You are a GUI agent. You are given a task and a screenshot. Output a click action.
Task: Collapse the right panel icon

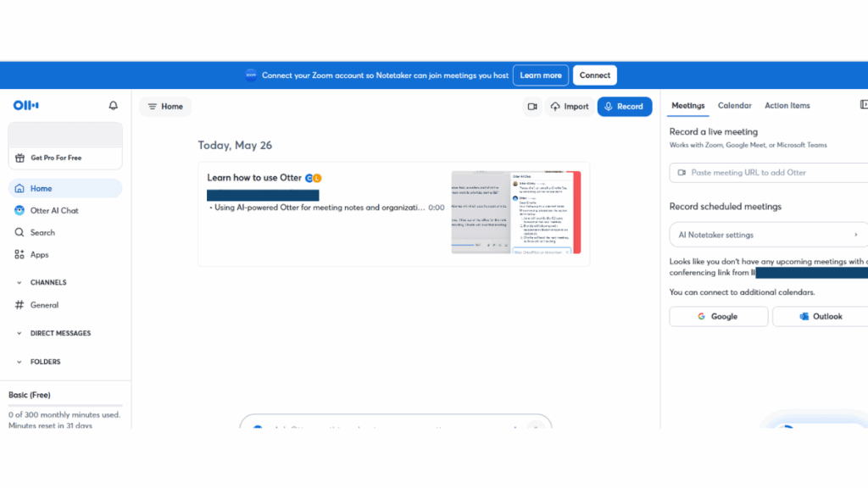(x=864, y=104)
